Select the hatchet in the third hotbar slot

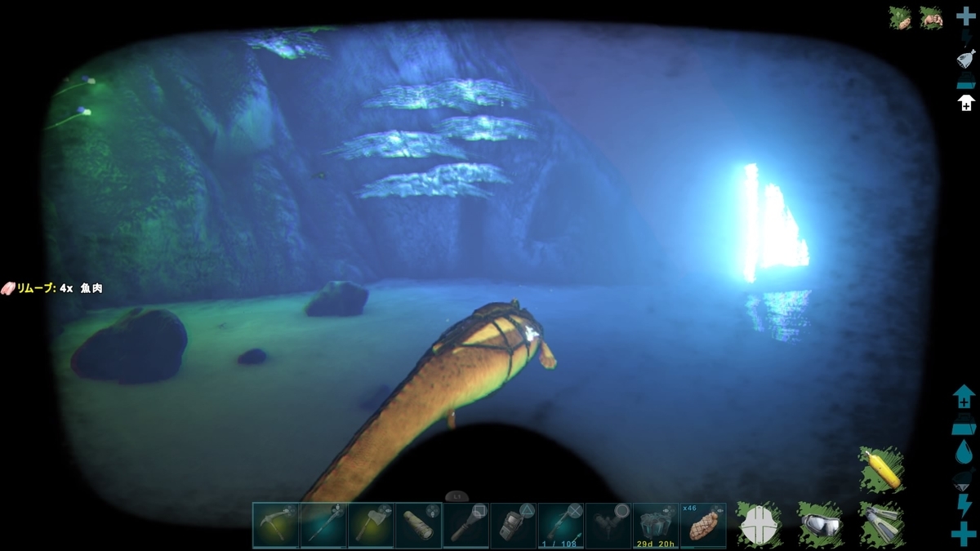click(x=371, y=525)
